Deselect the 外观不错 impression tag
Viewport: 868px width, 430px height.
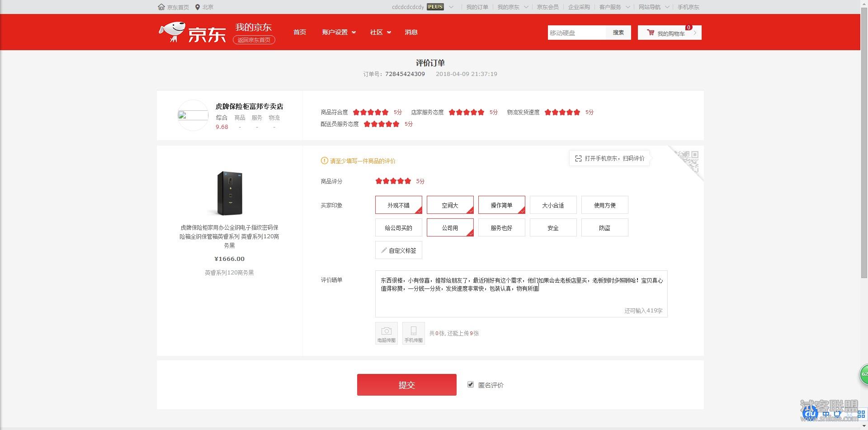[x=399, y=205]
